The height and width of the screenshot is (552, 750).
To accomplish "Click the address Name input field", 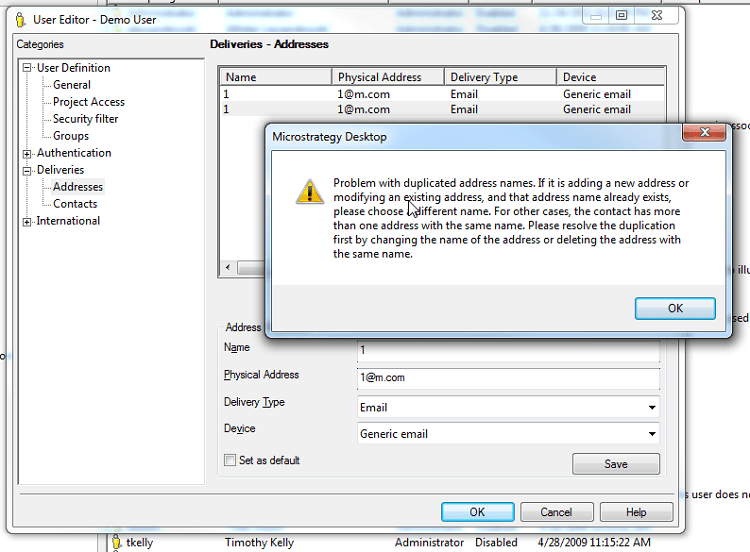I will [508, 351].
